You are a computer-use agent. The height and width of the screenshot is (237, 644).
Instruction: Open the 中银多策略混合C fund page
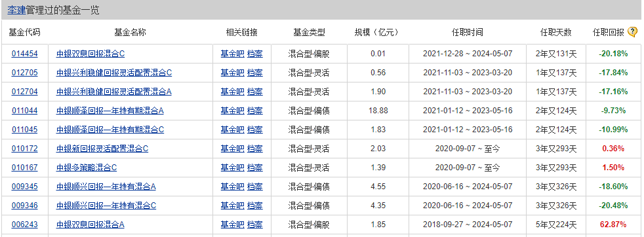click(87, 168)
